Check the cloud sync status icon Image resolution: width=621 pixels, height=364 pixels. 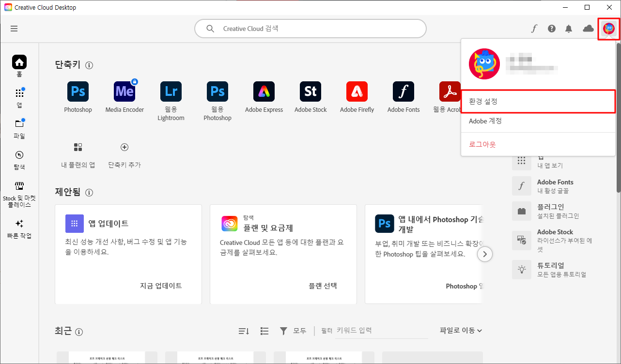[x=588, y=29]
